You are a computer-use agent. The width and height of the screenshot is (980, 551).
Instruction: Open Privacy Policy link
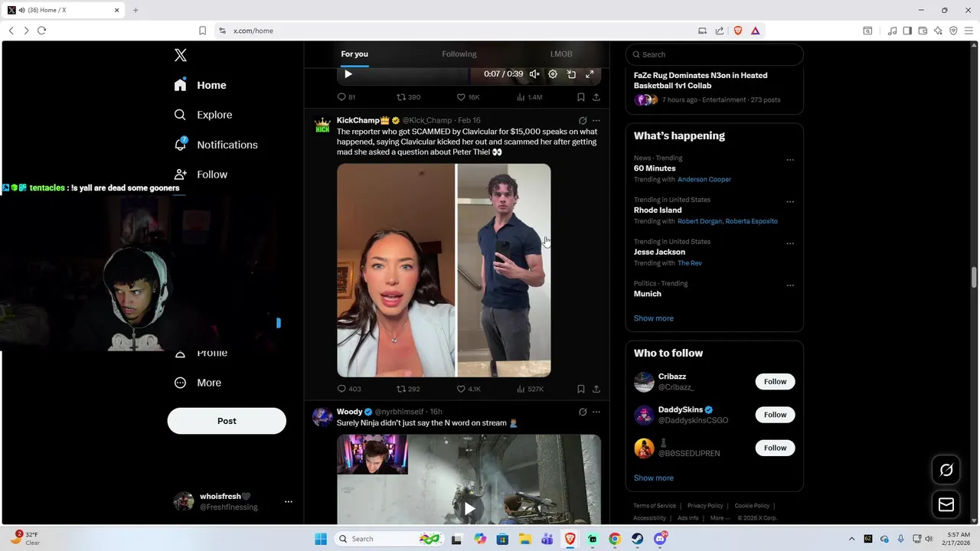point(705,506)
